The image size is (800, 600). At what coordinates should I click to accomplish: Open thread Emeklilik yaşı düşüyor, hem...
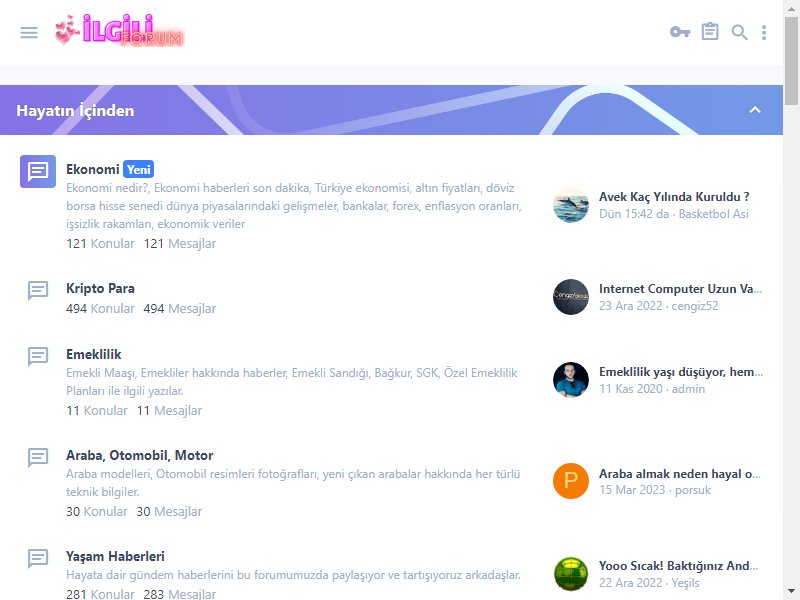pyautogui.click(x=681, y=372)
